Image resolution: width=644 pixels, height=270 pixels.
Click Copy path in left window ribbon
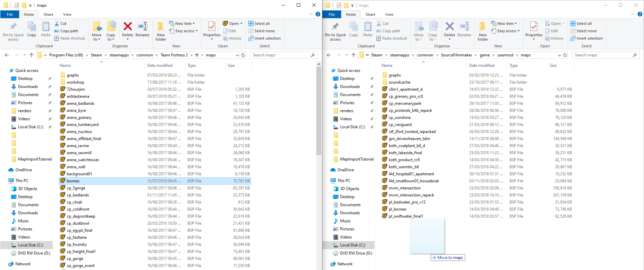click(66, 31)
